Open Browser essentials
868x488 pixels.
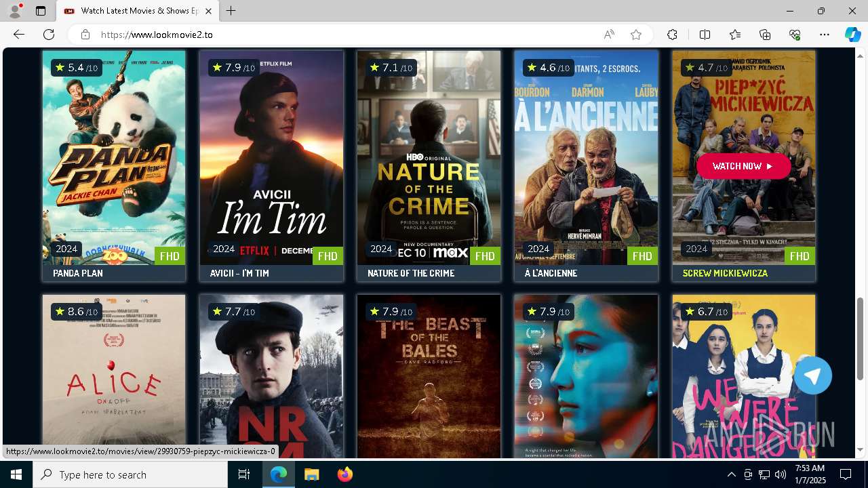click(x=795, y=35)
